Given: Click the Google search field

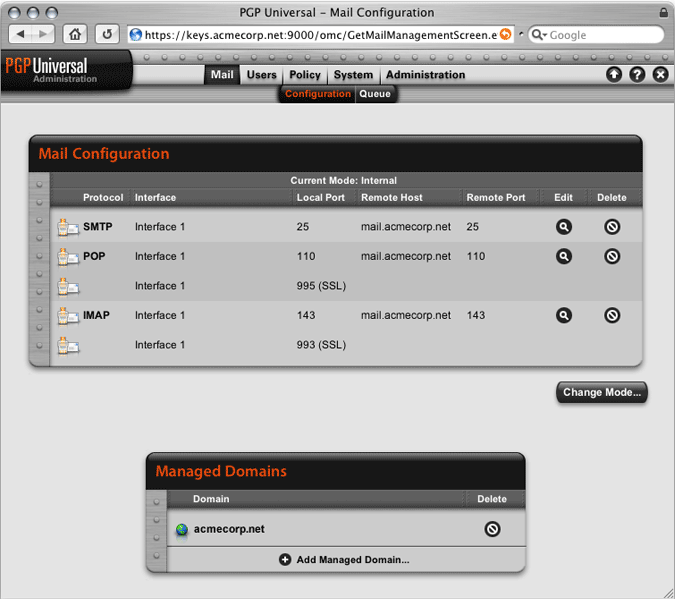Looking at the screenshot, I should point(596,34).
